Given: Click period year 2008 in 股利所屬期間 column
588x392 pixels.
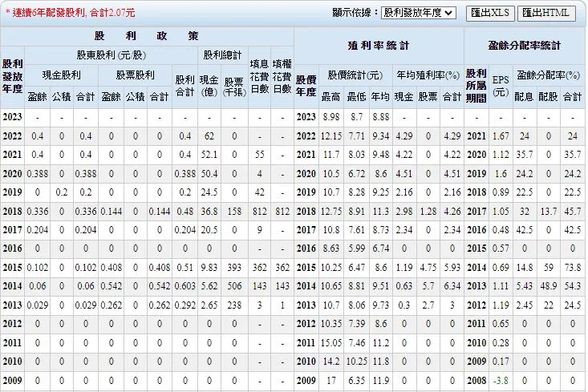Looking at the screenshot, I should [x=476, y=381].
